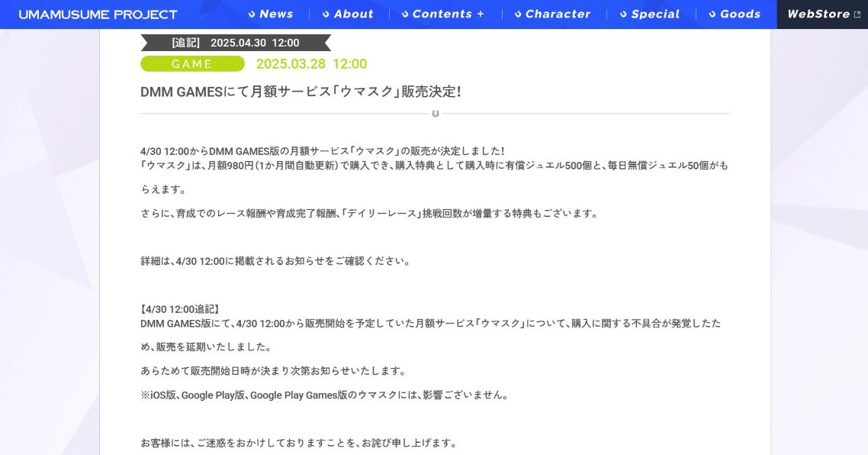Open the WebStore external link
Viewport: 868px width, 455px height.
pos(822,15)
